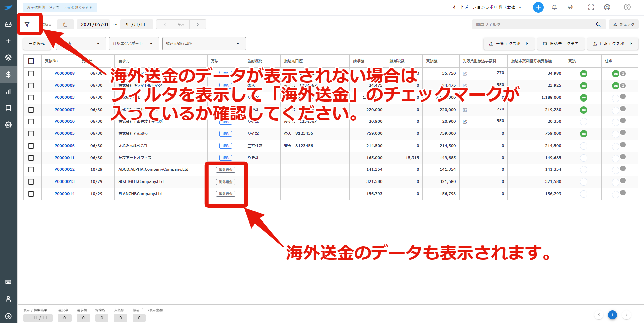Click the 振込データ出力 button
Screen dimensions: 644x323
click(561, 44)
